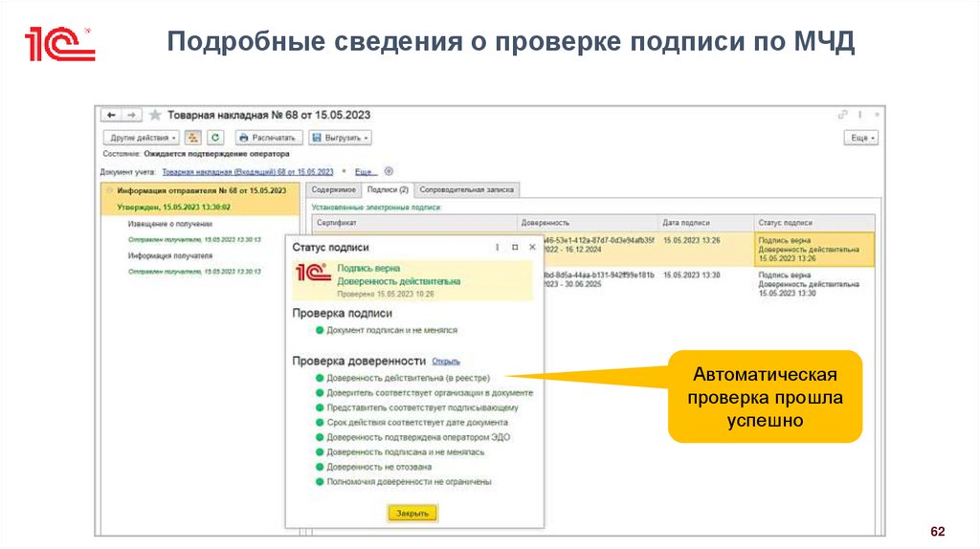
Task: Click the 1C logo inside status dialog
Action: pyautogui.click(x=313, y=273)
